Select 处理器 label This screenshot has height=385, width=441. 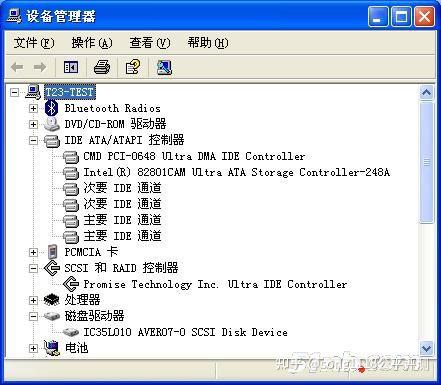[x=82, y=300]
